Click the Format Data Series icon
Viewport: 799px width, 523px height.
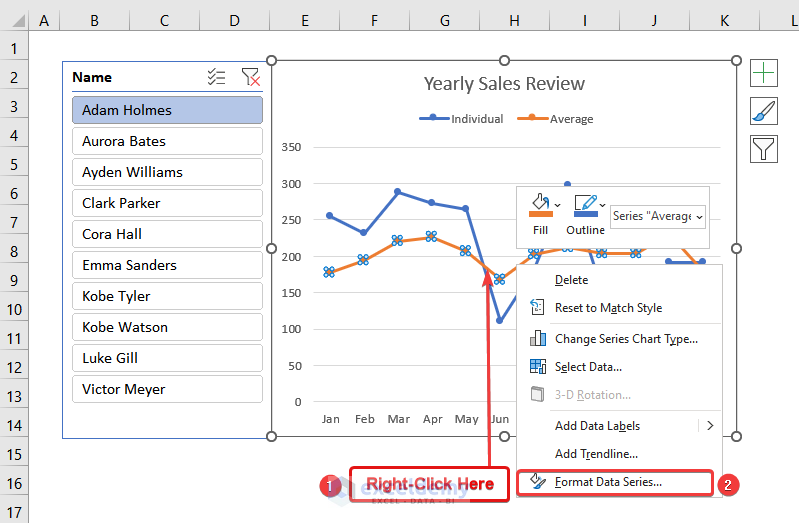pyautogui.click(x=538, y=481)
